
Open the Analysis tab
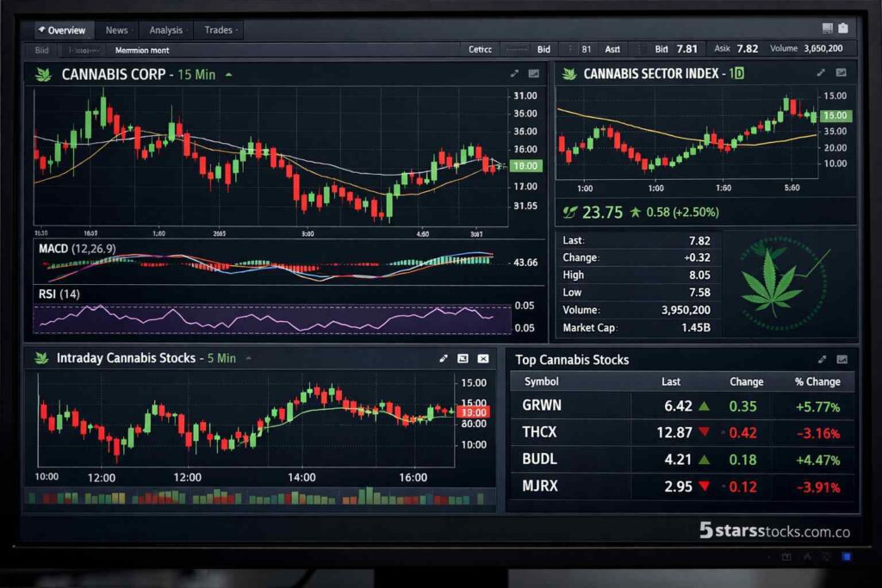pos(166,29)
